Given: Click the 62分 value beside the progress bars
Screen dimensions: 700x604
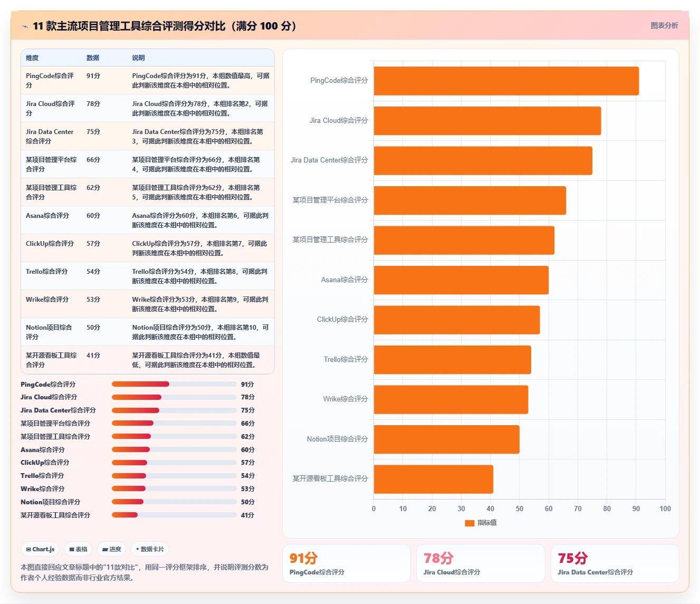Looking at the screenshot, I should pos(248,437).
